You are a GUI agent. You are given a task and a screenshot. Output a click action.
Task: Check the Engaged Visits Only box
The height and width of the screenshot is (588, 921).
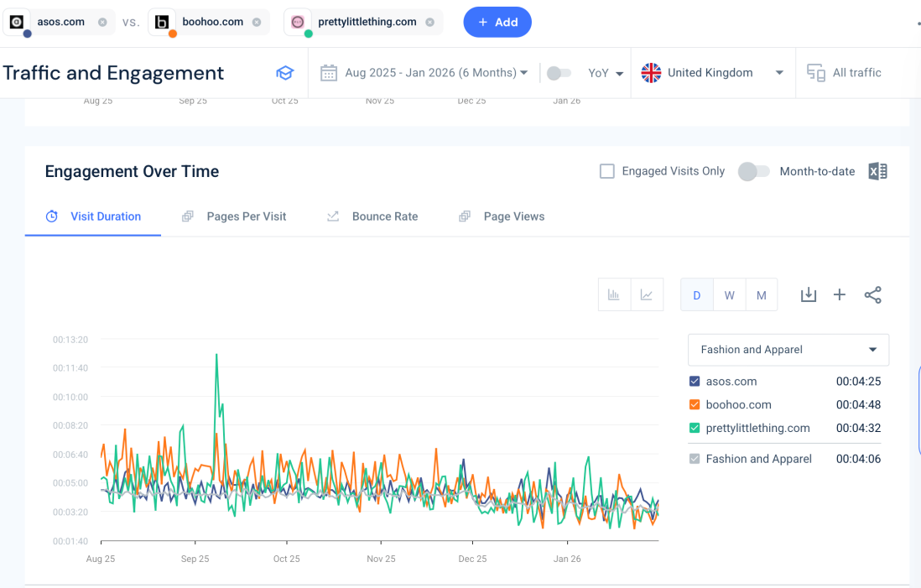(x=607, y=171)
